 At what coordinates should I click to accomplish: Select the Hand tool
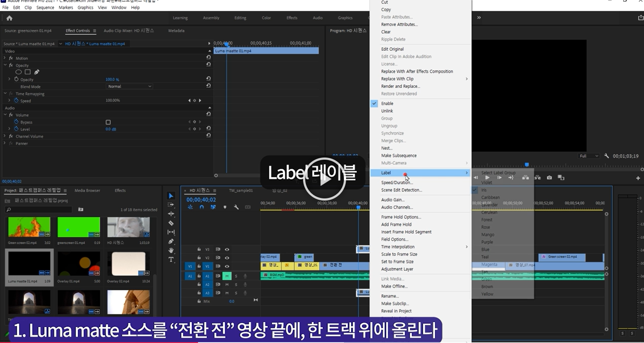171,250
